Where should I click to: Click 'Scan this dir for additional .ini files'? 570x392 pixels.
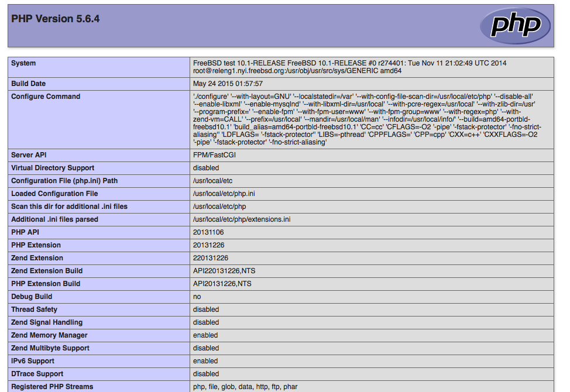click(70, 207)
